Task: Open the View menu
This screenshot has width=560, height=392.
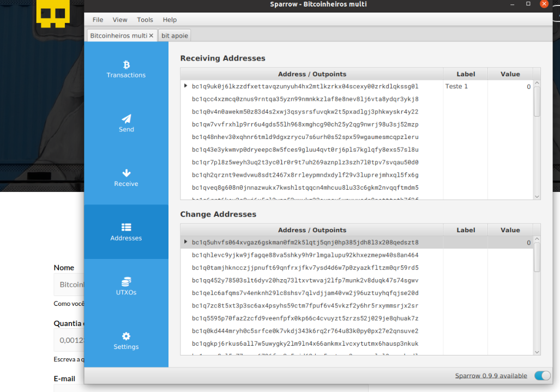Action: [119, 20]
